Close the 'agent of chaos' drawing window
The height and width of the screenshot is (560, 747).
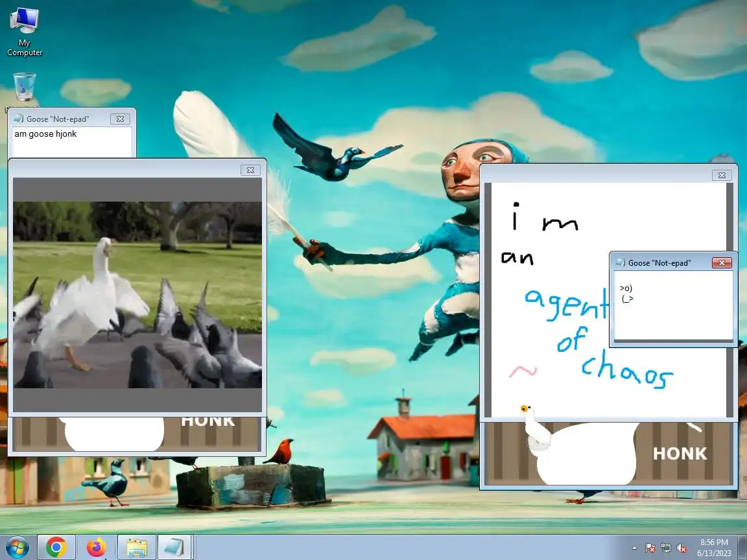point(722,175)
